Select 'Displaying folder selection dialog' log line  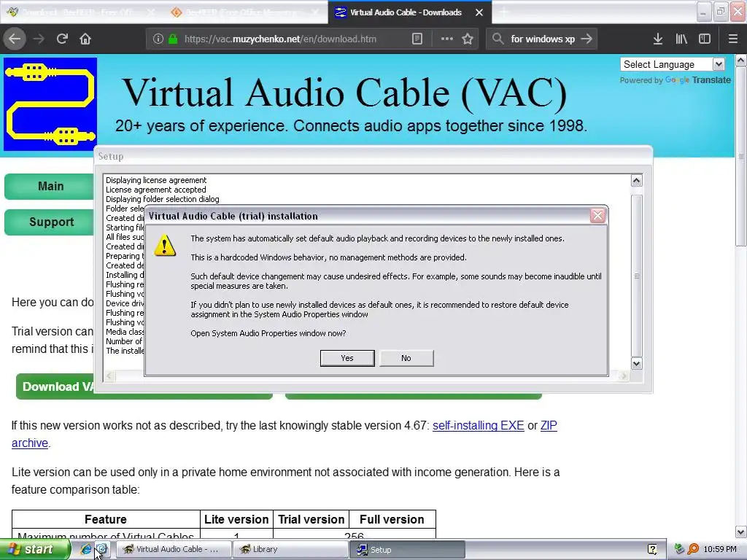tap(163, 199)
